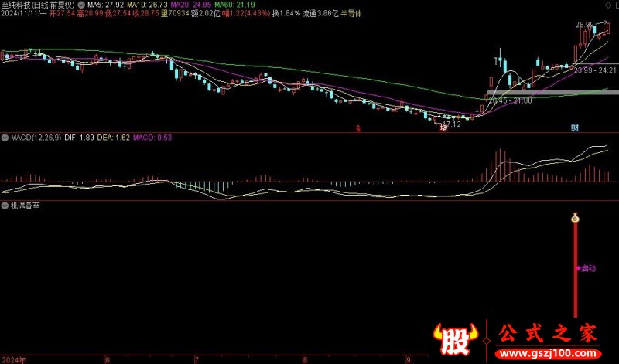
Task: Click month 8 on the time axis
Action: pyautogui.click(x=304, y=360)
